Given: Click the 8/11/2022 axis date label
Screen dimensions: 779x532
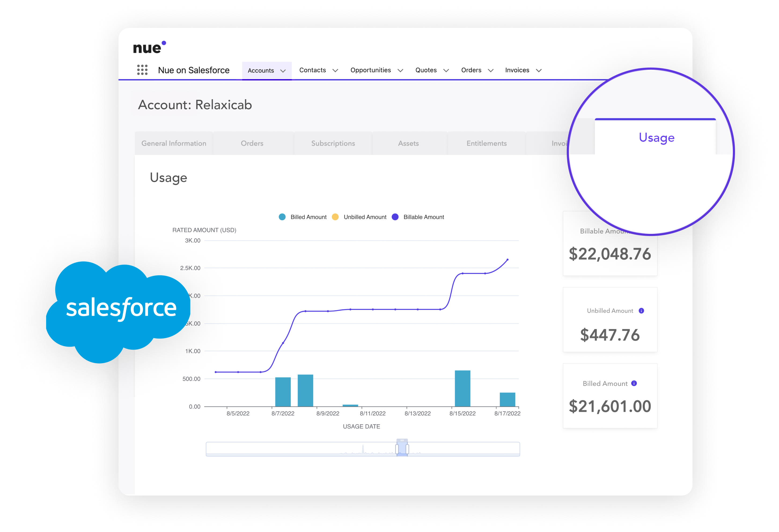Looking at the screenshot, I should pyautogui.click(x=373, y=413).
